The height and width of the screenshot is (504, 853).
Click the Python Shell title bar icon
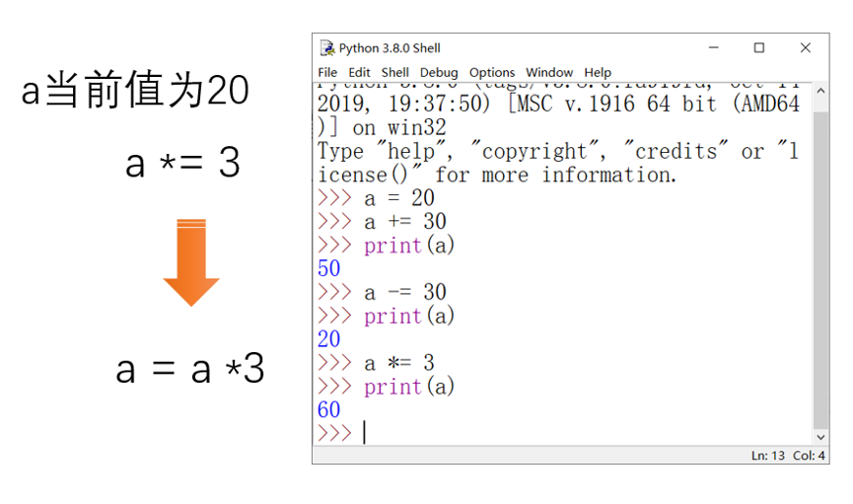pyautogui.click(x=327, y=48)
